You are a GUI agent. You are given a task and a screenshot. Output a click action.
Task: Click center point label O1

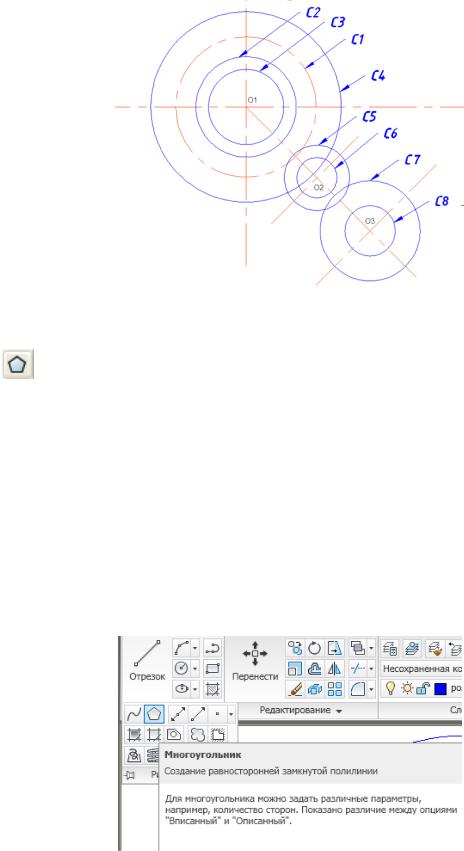[252, 99]
